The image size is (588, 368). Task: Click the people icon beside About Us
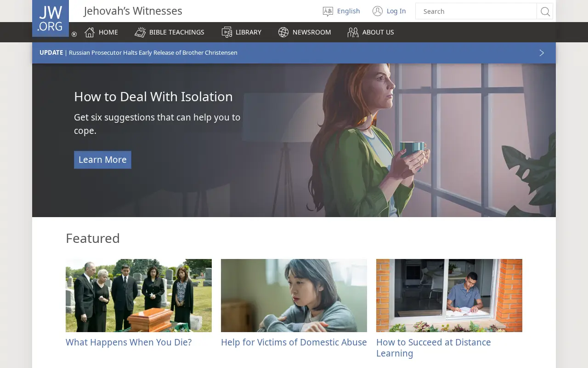click(353, 32)
